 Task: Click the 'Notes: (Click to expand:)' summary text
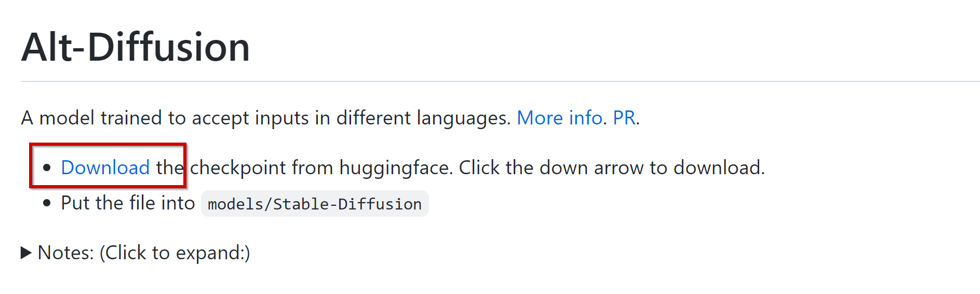[x=144, y=253]
